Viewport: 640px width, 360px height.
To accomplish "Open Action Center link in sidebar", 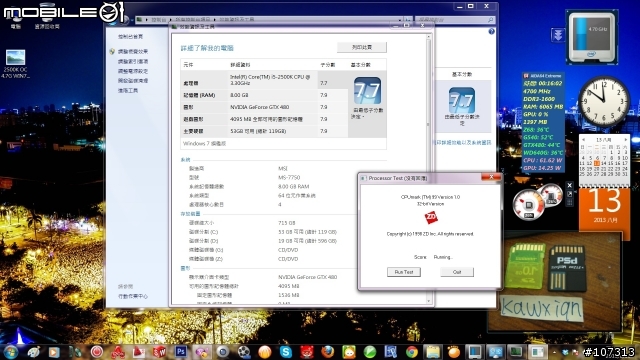I will coord(133,296).
